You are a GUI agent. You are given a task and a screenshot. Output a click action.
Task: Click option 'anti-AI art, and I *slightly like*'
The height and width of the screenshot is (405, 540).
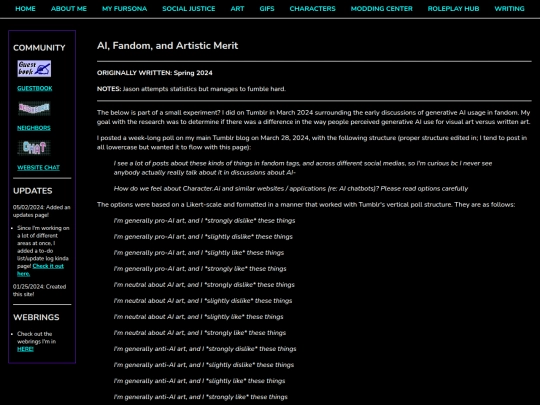pos(199,381)
